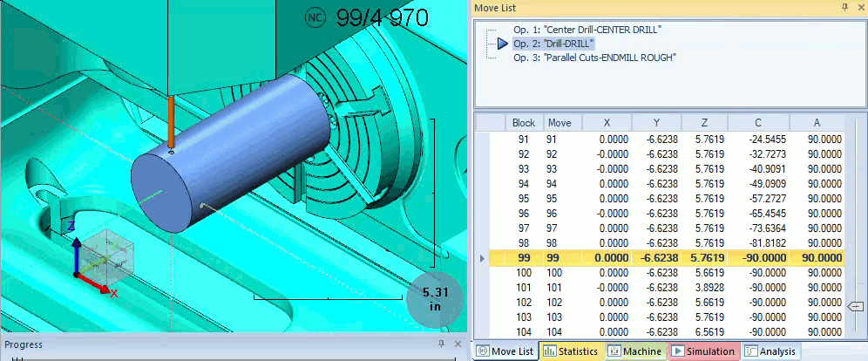Click Z value 3.8928 in block 101
This screenshot has height=361, width=868.
click(709, 288)
